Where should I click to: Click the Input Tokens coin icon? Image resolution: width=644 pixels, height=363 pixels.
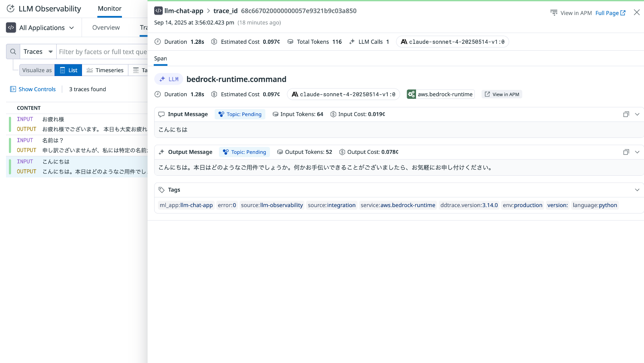click(x=275, y=114)
